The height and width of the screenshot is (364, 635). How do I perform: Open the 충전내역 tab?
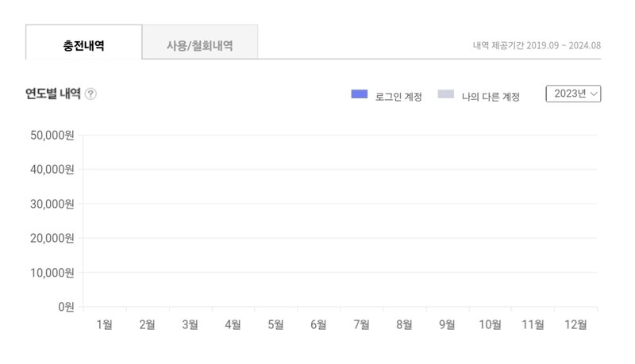click(x=84, y=42)
